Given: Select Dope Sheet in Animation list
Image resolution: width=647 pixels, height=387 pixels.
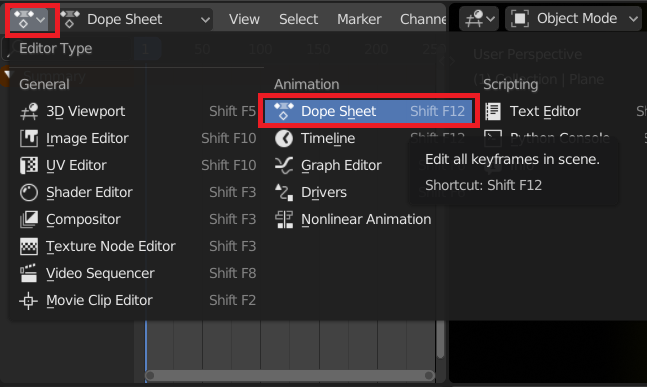Looking at the screenshot, I should click(368, 111).
